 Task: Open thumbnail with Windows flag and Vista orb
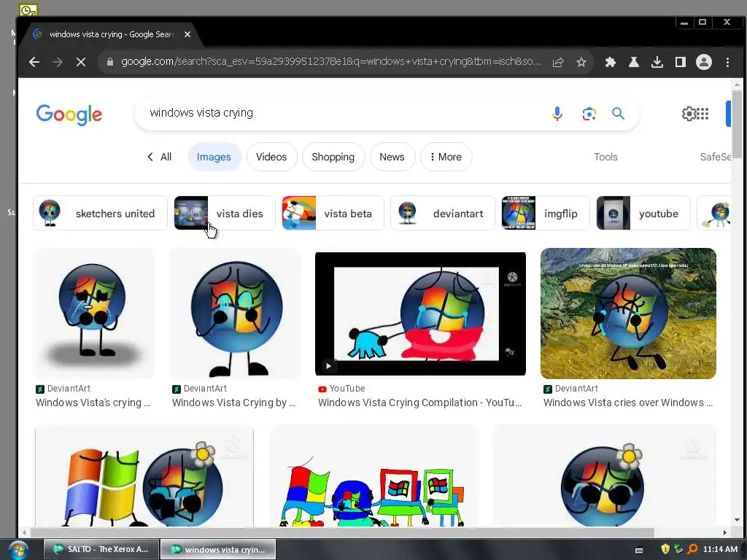[144, 476]
